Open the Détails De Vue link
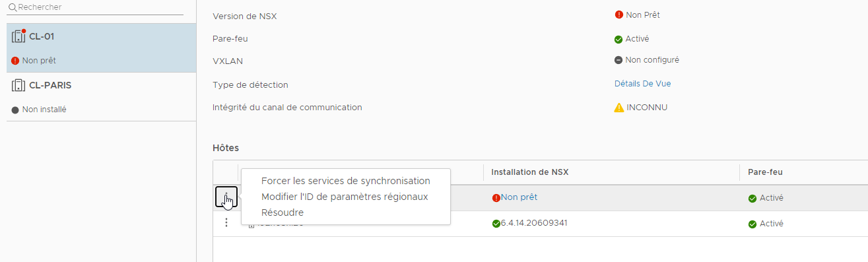The width and height of the screenshot is (868, 262). (642, 83)
